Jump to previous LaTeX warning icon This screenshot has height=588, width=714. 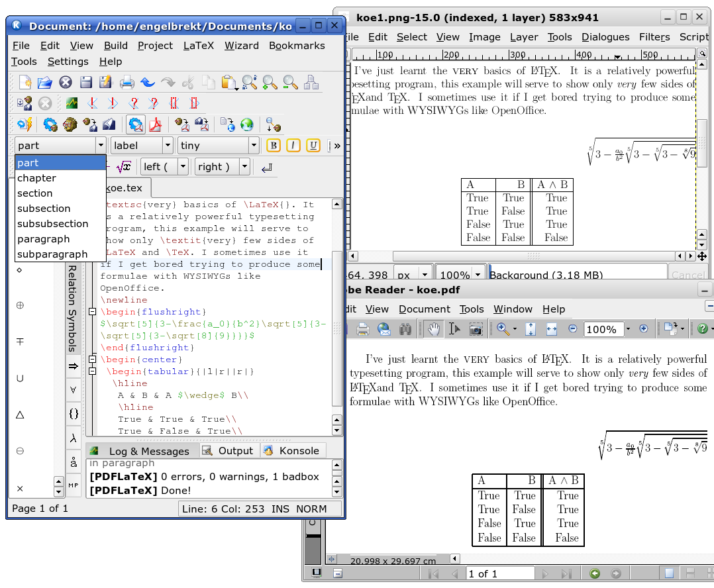tap(133, 103)
